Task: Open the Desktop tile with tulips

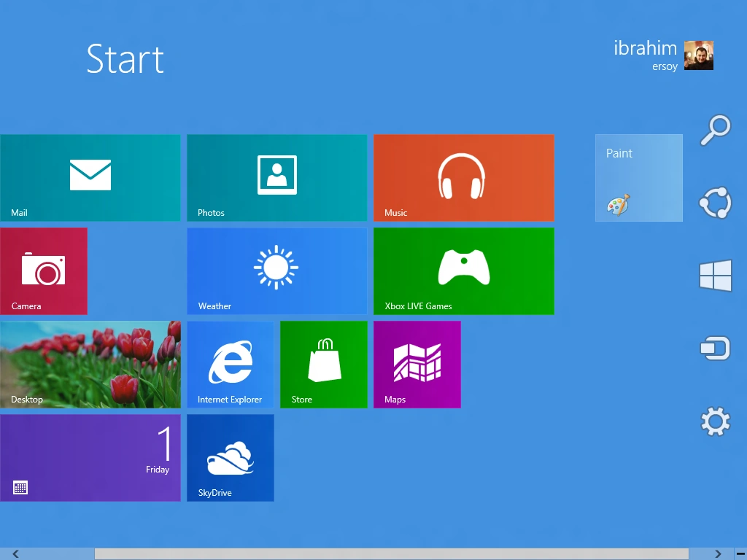Action: tap(90, 365)
